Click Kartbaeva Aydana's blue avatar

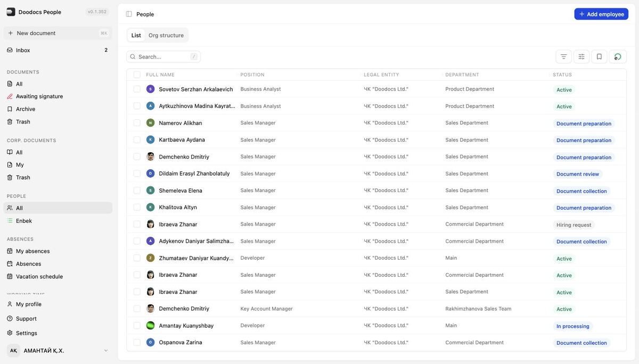point(151,139)
